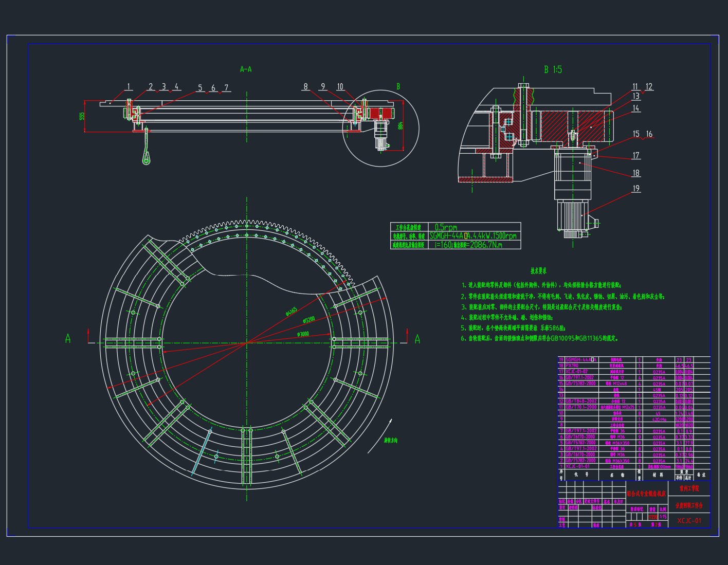Select callout number 17 in detail B
Screen dimensions: 728x565
tap(636, 155)
